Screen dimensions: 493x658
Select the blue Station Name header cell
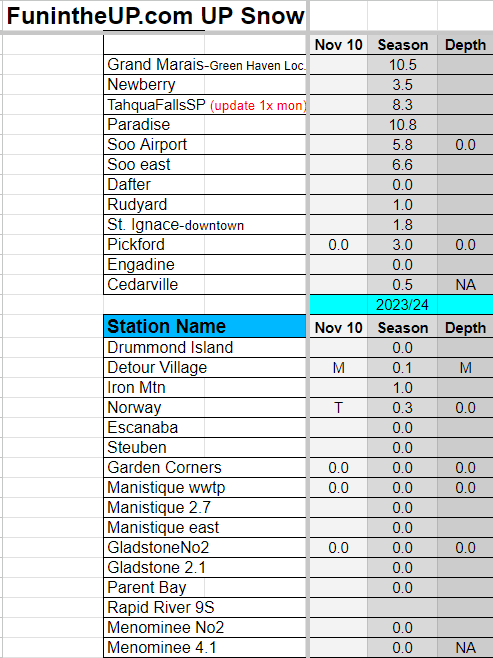(205, 326)
